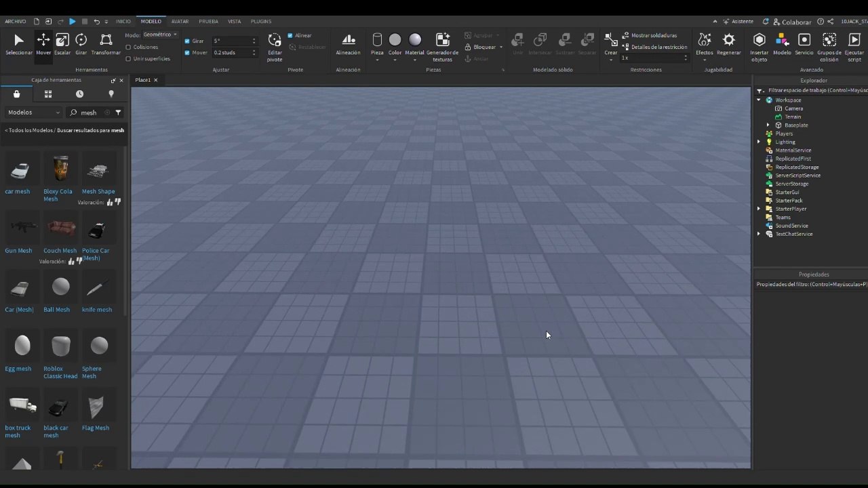Select the Escalar scale tool

coord(62,44)
